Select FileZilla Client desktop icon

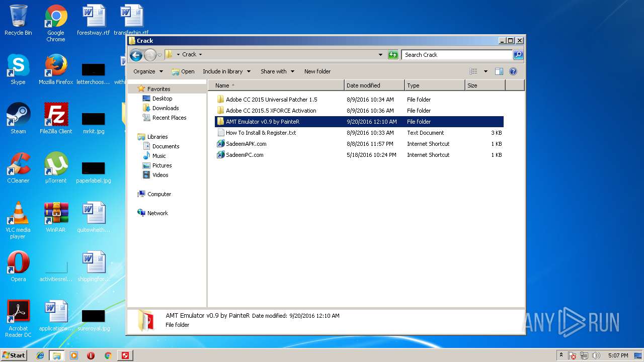coord(56,119)
